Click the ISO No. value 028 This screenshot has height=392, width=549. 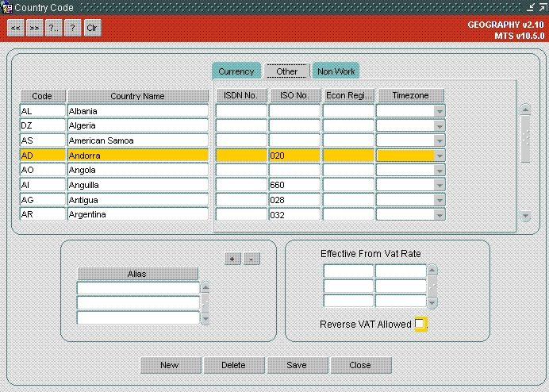[x=294, y=200]
